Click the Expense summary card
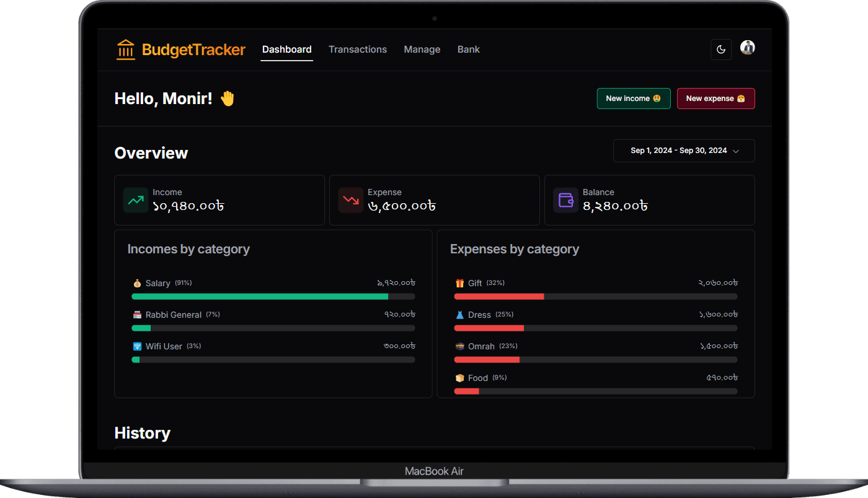The image size is (868, 498). coord(435,200)
